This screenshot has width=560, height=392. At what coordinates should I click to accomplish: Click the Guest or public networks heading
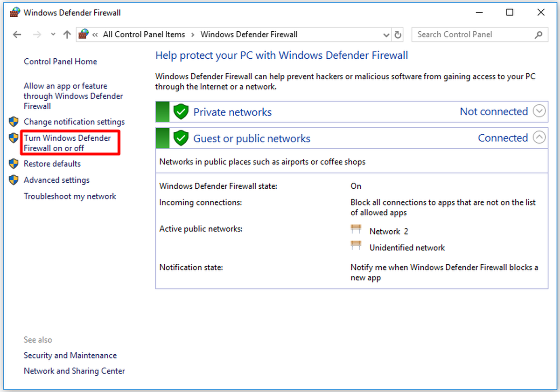[252, 138]
